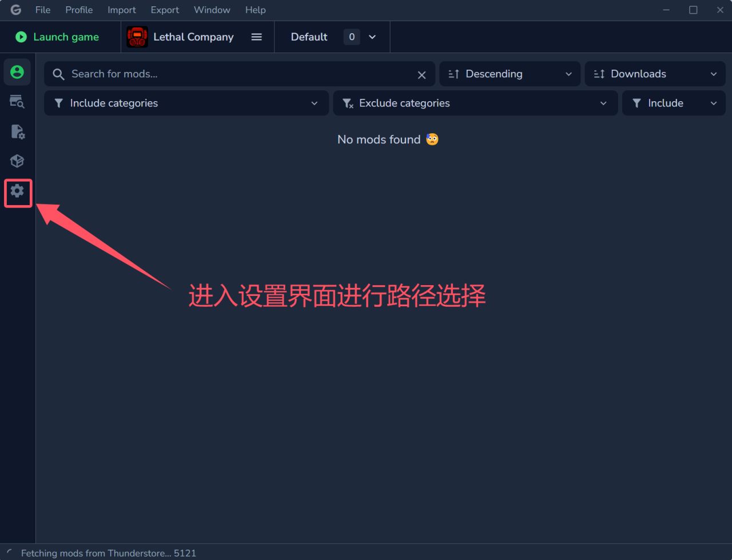Click the Lethal Company game thumbnail
Screen dimensions: 732x560
click(x=137, y=37)
